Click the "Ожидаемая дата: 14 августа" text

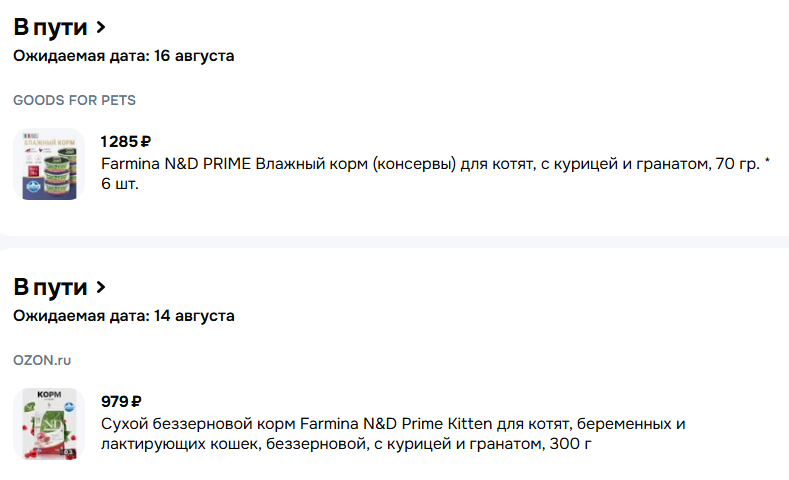click(124, 316)
